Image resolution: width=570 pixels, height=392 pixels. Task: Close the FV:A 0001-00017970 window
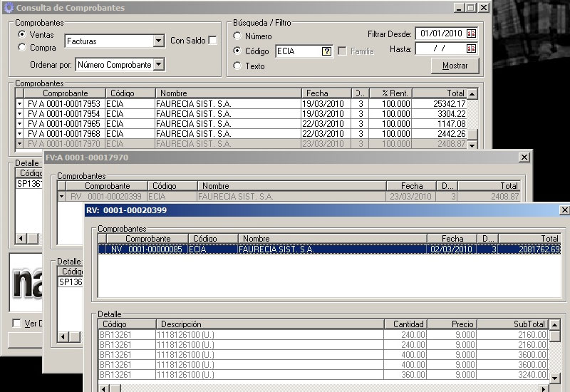click(x=524, y=158)
